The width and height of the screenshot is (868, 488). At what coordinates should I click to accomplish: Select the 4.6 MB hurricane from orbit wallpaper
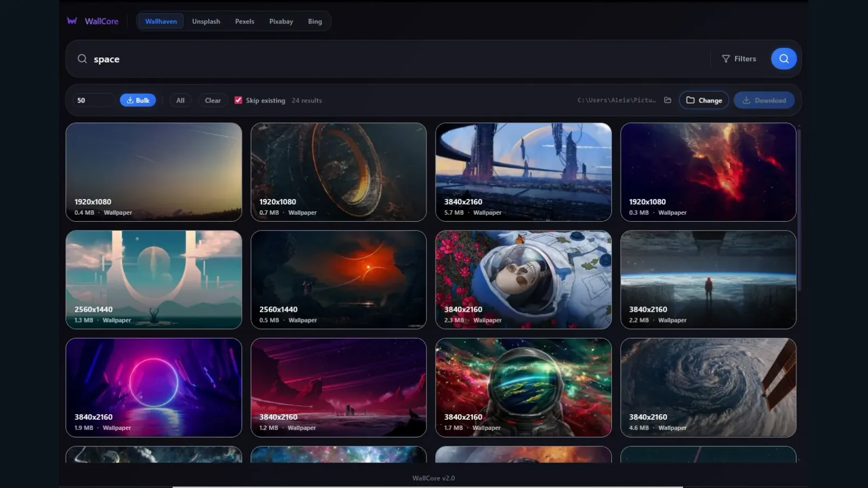(709, 388)
